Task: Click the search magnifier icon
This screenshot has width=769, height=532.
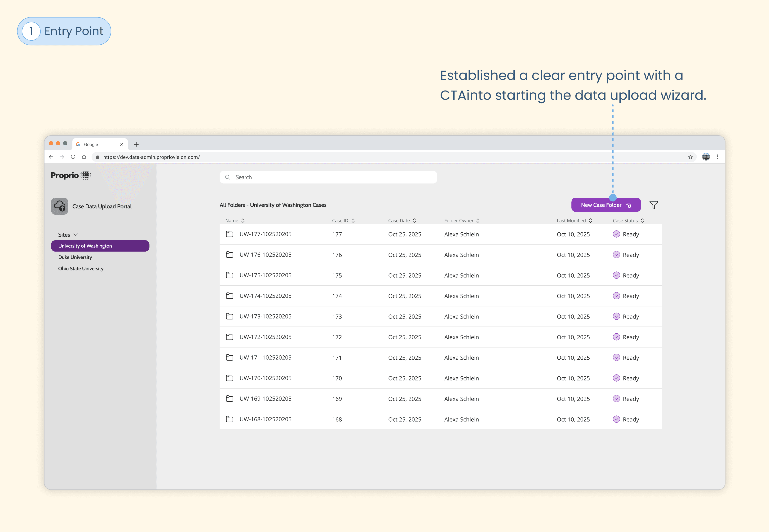Action: 228,177
